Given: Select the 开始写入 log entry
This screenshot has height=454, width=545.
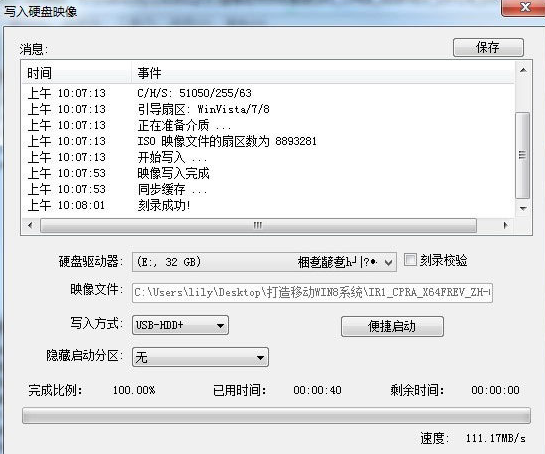Looking at the screenshot, I should (172, 157).
